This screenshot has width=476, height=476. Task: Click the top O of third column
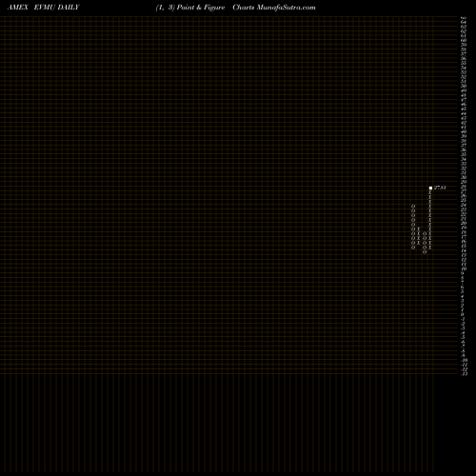425,233
